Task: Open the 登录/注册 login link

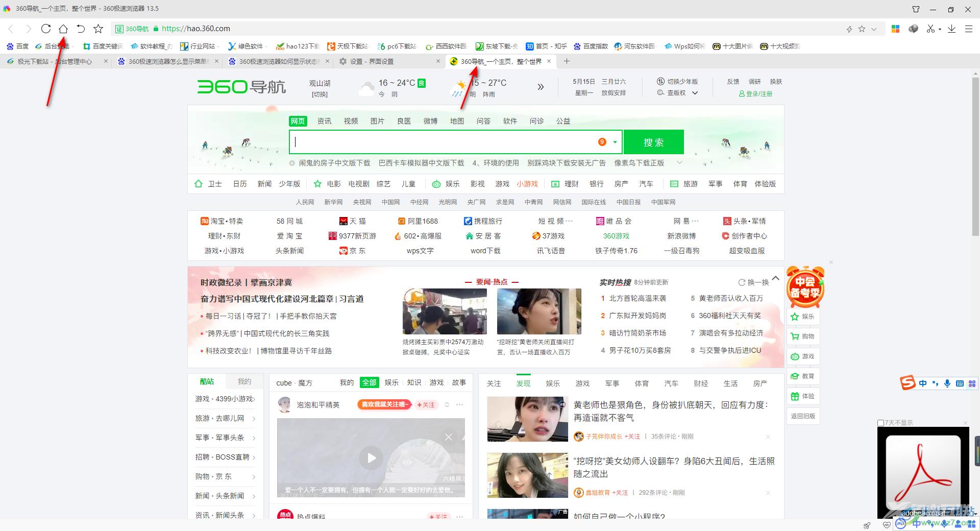Action: pos(755,94)
